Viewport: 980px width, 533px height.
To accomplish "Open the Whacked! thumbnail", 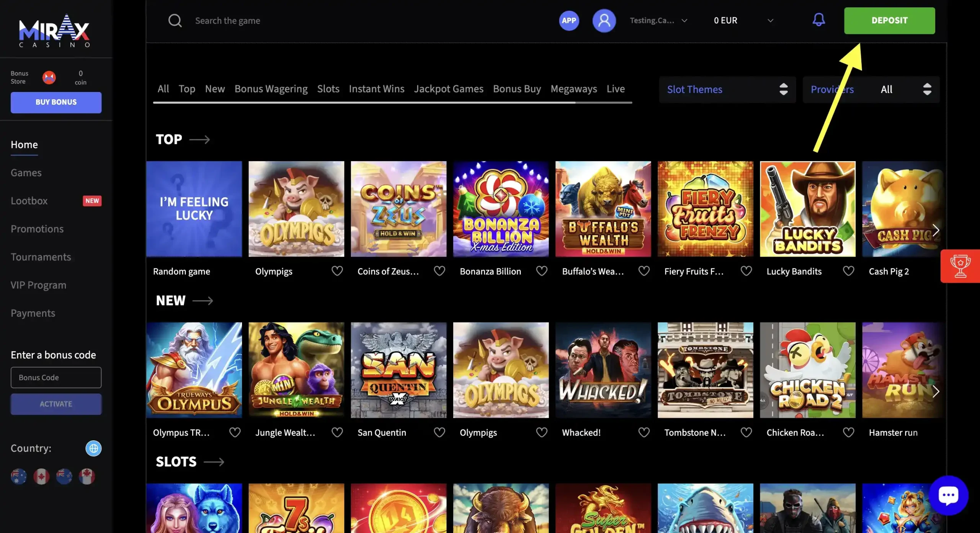I will [x=603, y=370].
